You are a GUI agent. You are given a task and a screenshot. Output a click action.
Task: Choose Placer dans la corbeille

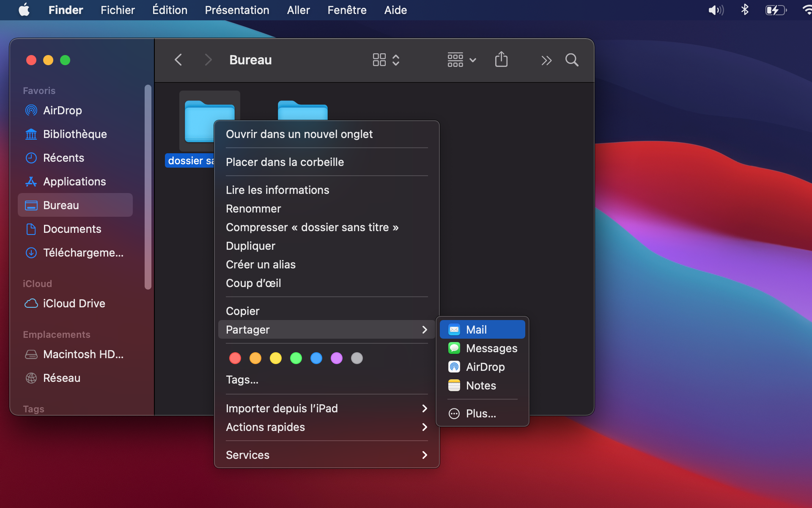(327, 162)
